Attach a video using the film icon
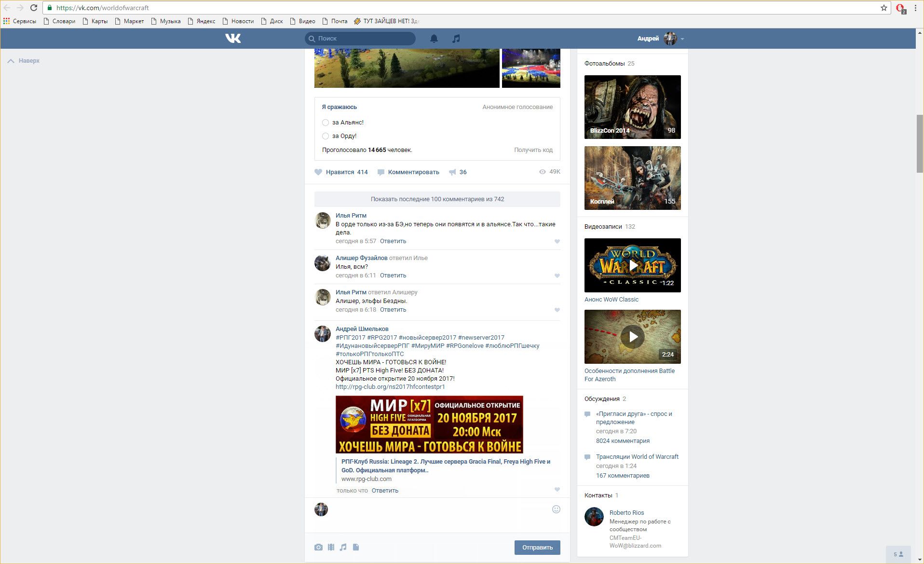 [331, 547]
